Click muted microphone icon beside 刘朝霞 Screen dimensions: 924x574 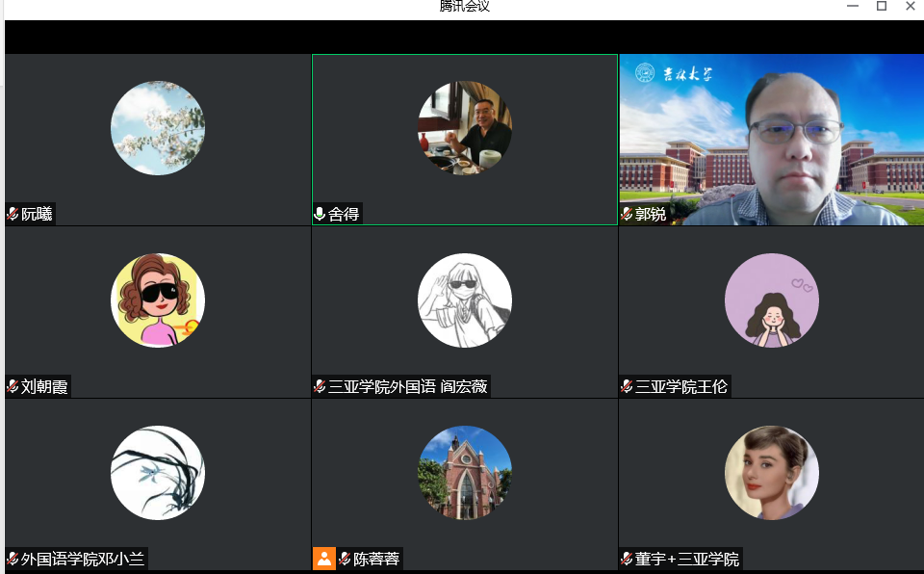click(13, 386)
